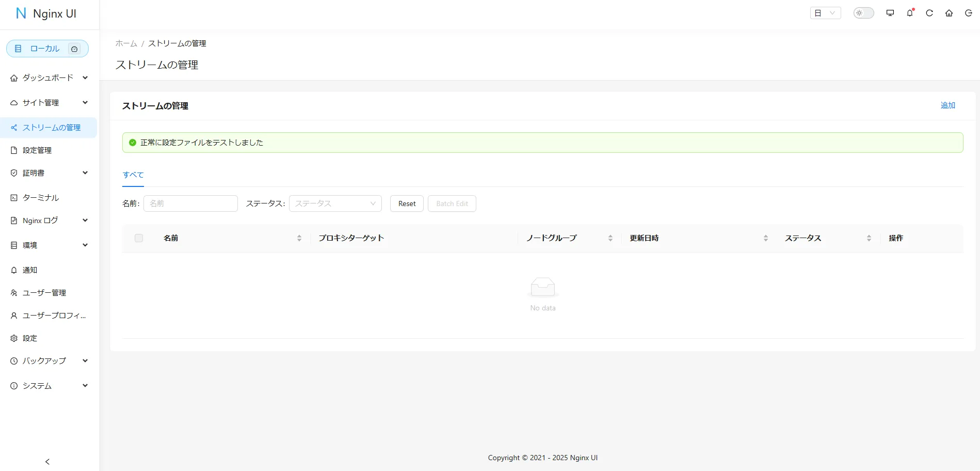Click the logout icon in header

(969, 13)
